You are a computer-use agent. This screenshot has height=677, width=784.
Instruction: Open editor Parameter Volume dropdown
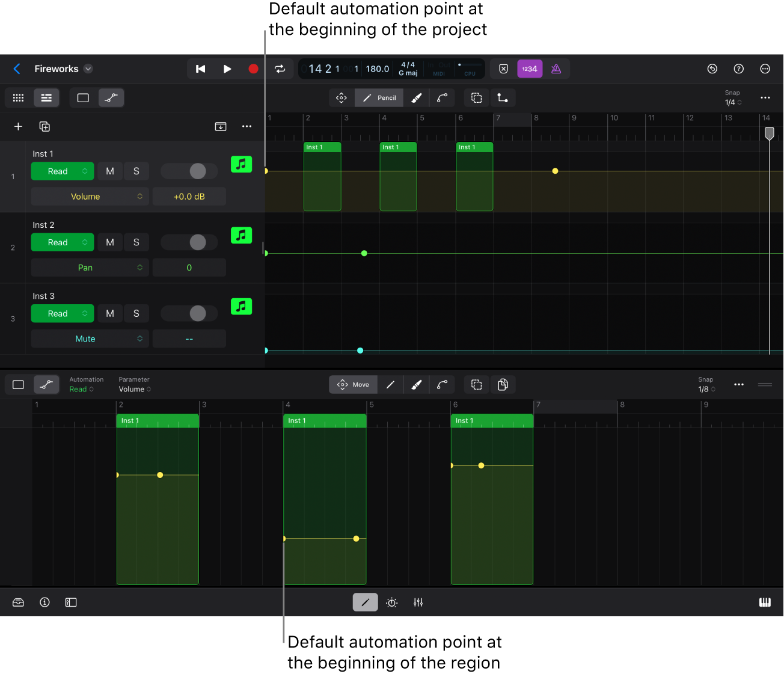(135, 390)
